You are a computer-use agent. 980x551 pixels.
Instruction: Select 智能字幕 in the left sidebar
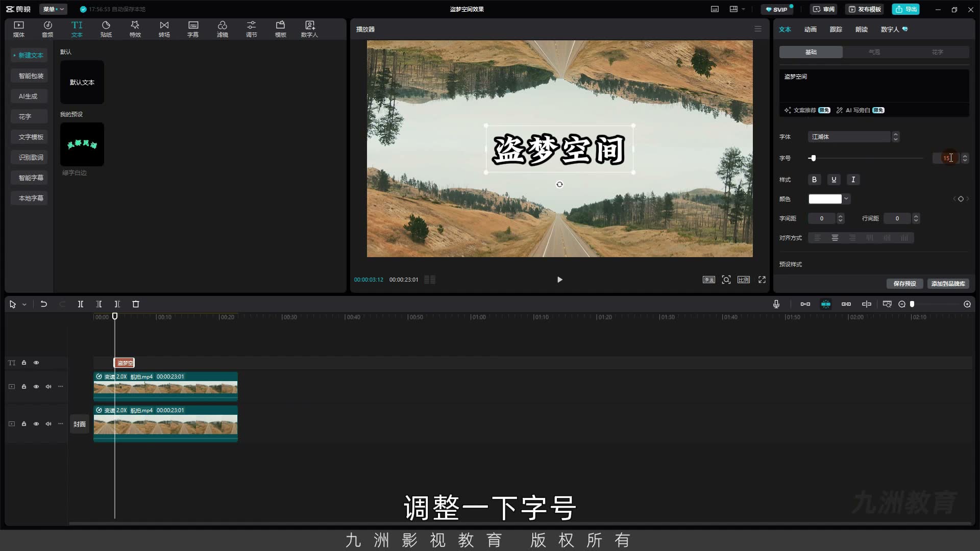(x=30, y=178)
